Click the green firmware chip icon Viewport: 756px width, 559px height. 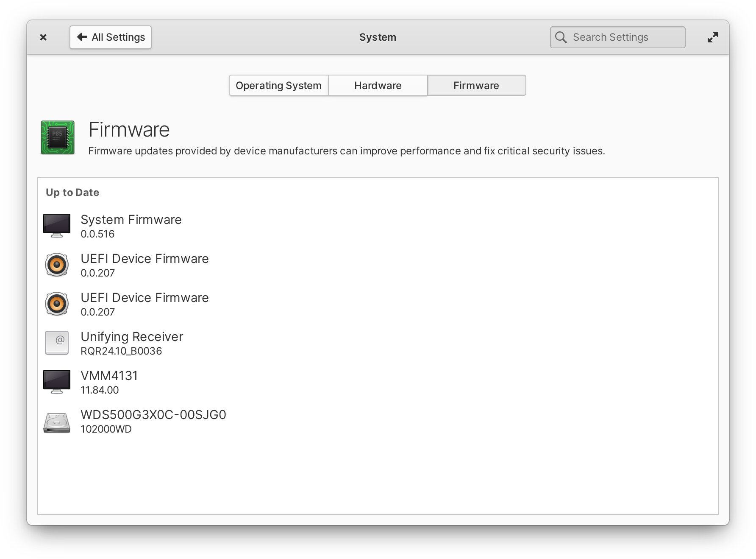[58, 138]
